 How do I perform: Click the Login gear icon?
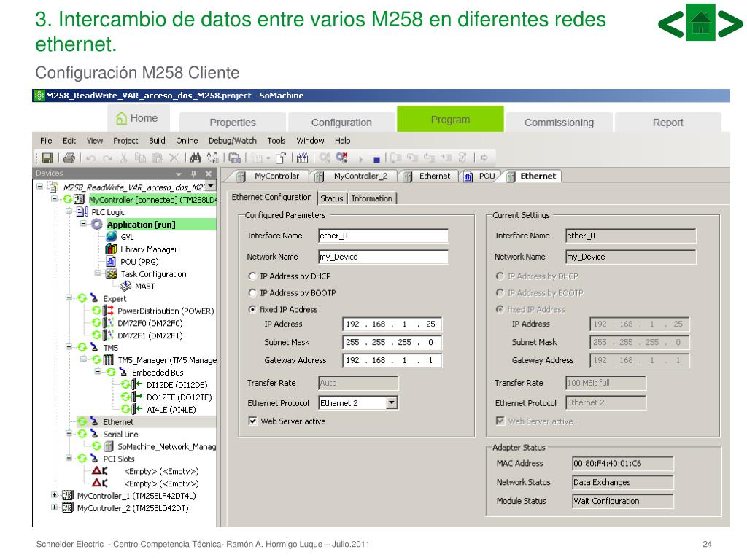pyautogui.click(x=325, y=157)
